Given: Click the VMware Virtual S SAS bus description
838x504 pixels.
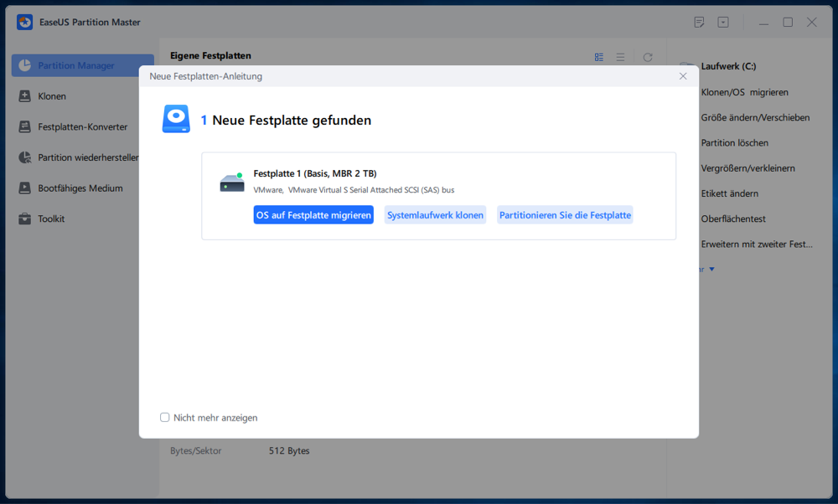Looking at the screenshot, I should pos(354,190).
